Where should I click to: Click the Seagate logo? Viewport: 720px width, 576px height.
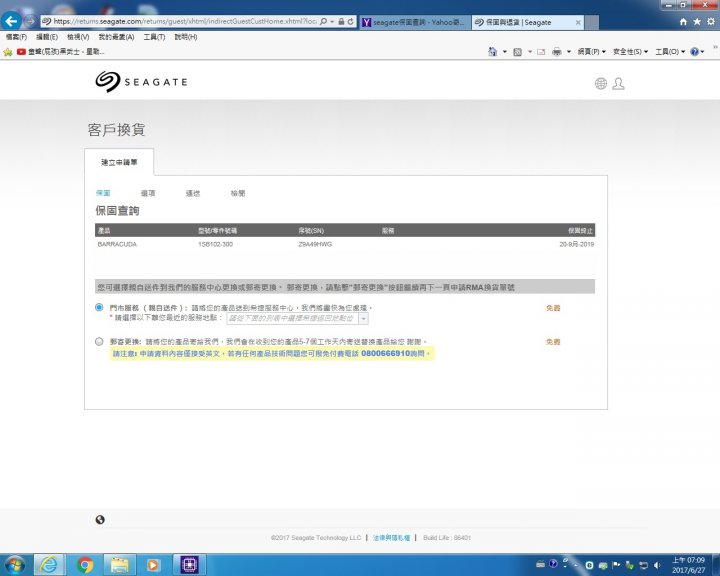click(141, 82)
